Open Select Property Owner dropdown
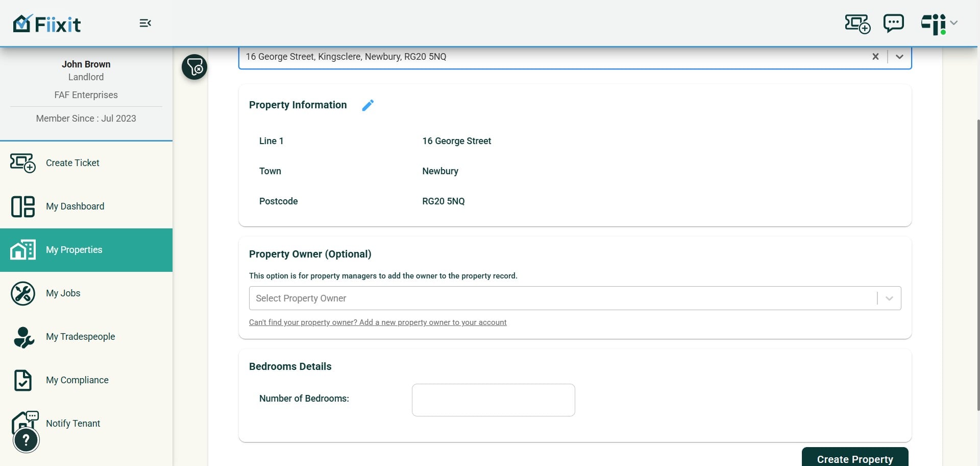The height and width of the screenshot is (466, 980). 575,298
